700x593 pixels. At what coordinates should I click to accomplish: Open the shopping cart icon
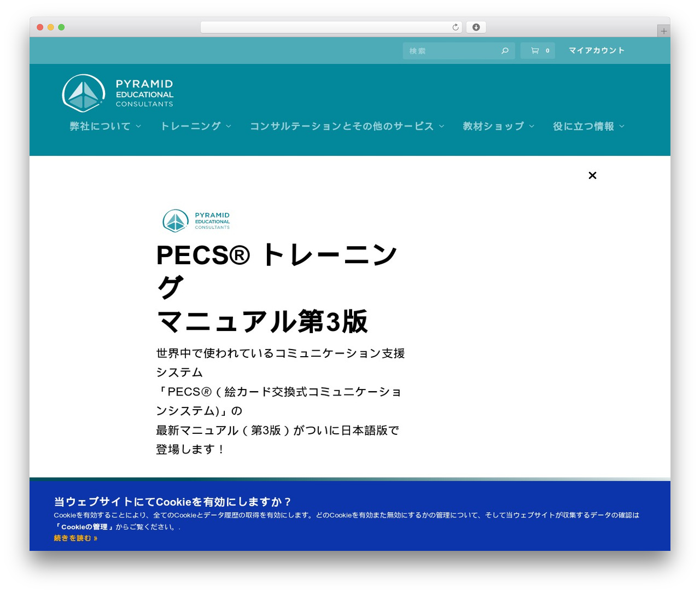[x=535, y=51]
